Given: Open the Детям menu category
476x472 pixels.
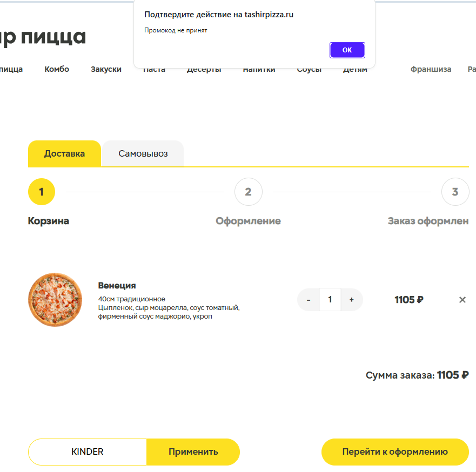Looking at the screenshot, I should pos(355,71).
